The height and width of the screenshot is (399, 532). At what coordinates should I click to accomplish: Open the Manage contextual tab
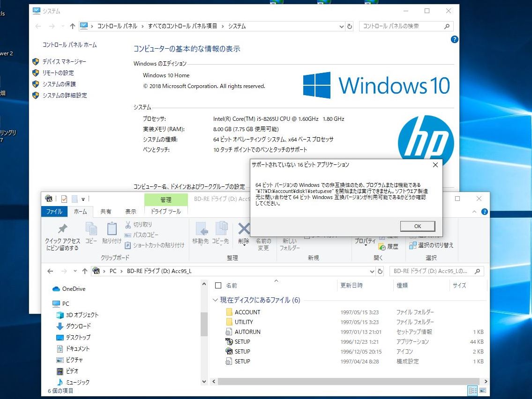pyautogui.click(x=166, y=199)
